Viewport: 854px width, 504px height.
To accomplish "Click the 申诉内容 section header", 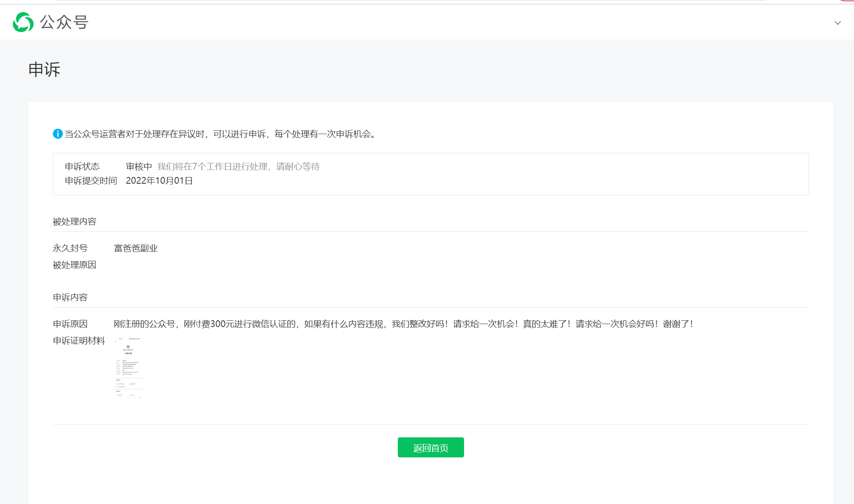I will tap(70, 297).
